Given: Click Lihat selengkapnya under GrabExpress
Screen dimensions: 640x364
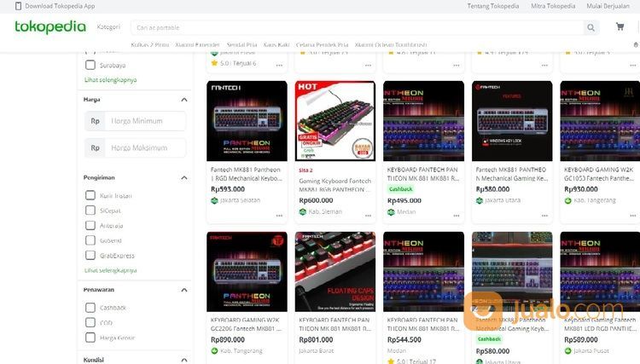Looking at the screenshot, I should [111, 270].
